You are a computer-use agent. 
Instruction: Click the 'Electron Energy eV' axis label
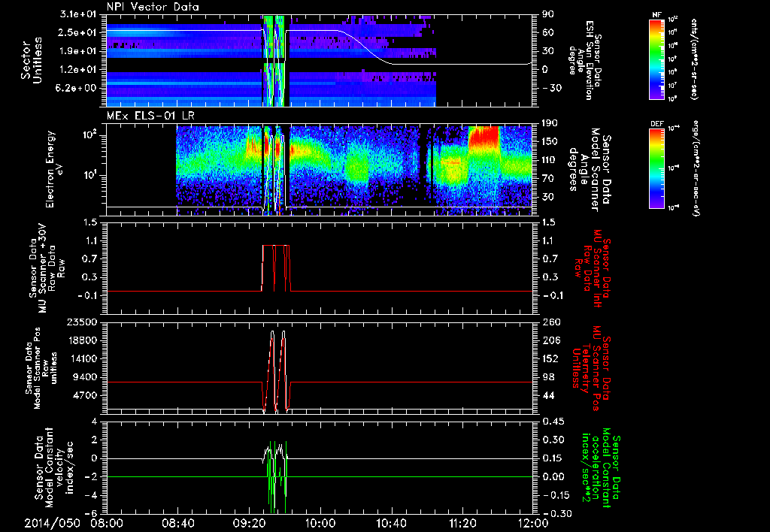tap(56, 169)
